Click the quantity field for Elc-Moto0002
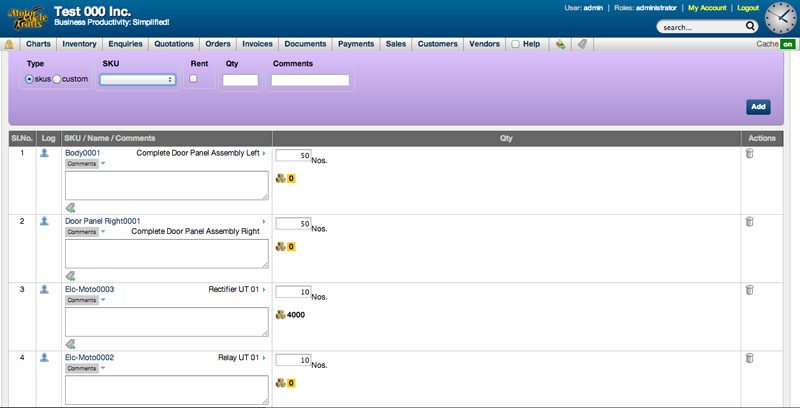The image size is (800, 408). (x=293, y=359)
